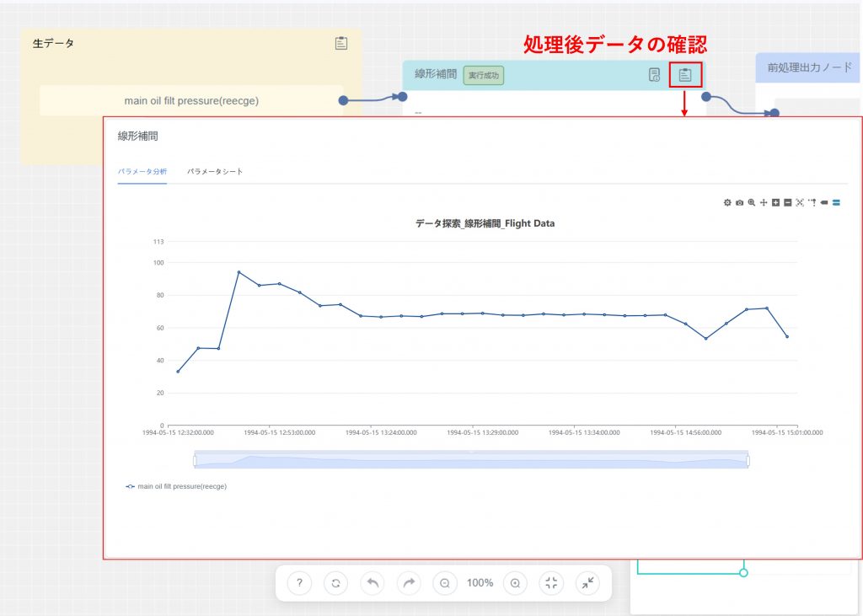Click clipboard icon on 生データ node
The image size is (863, 616).
[x=340, y=44]
